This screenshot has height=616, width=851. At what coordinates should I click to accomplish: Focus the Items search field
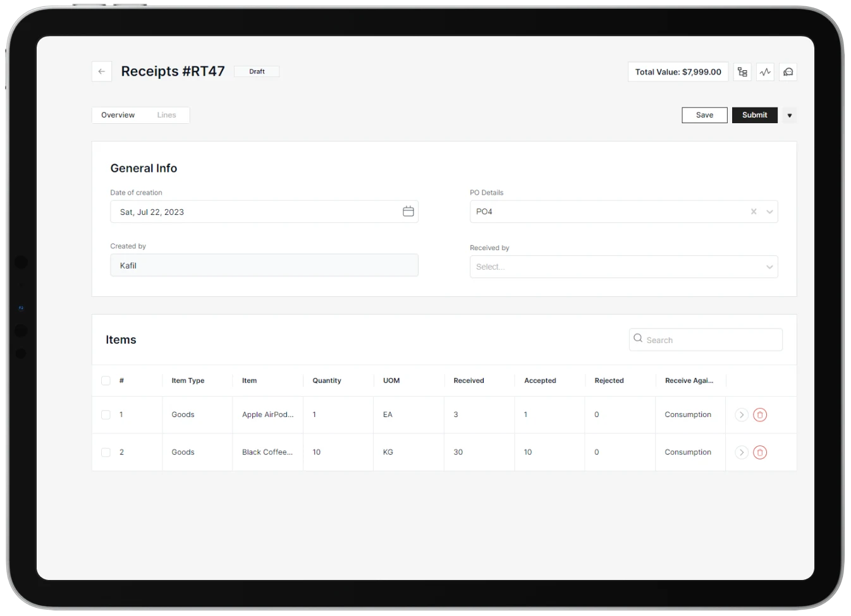tap(706, 340)
